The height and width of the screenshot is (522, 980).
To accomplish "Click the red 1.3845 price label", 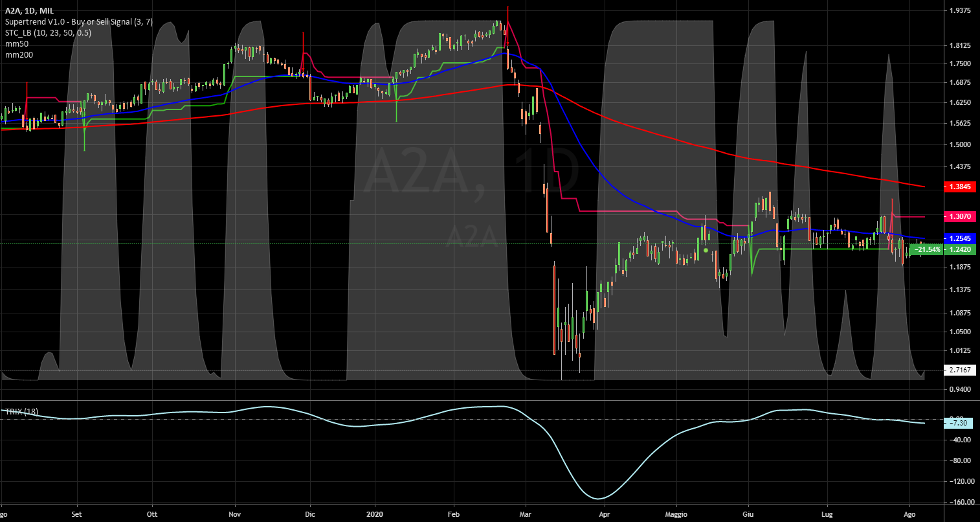I will tap(959, 187).
